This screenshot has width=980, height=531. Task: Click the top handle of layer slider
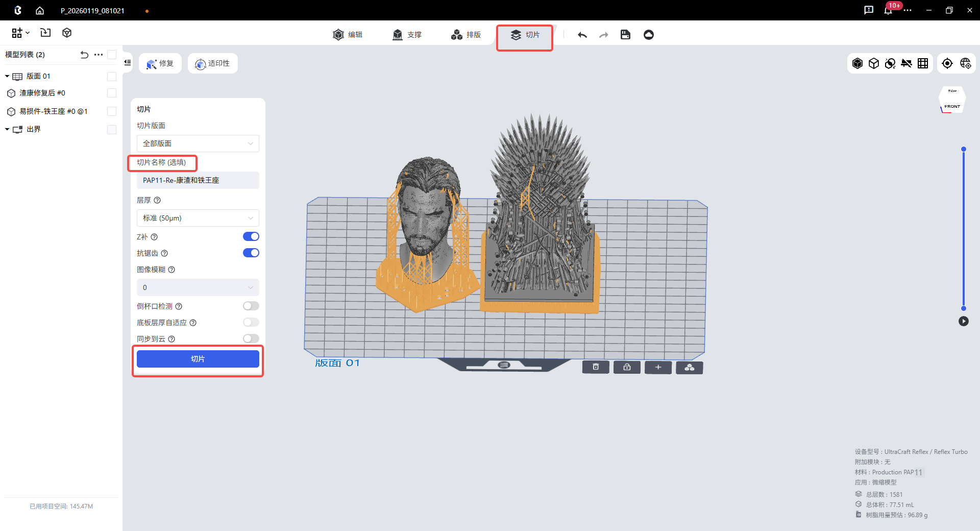pos(964,149)
